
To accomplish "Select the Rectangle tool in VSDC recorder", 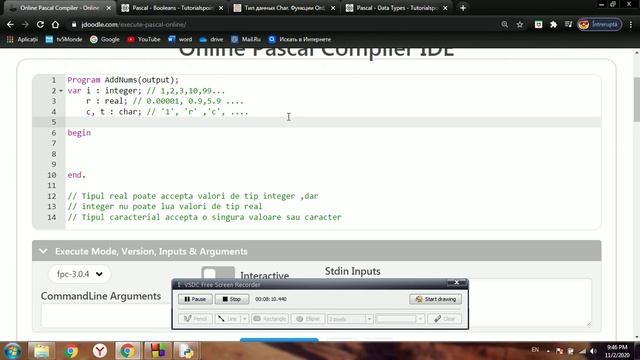I will 269,319.
